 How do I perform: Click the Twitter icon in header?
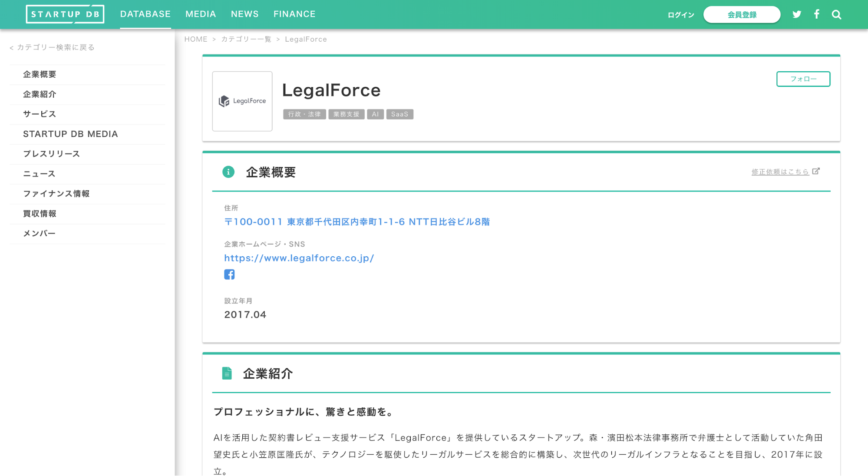pyautogui.click(x=797, y=14)
